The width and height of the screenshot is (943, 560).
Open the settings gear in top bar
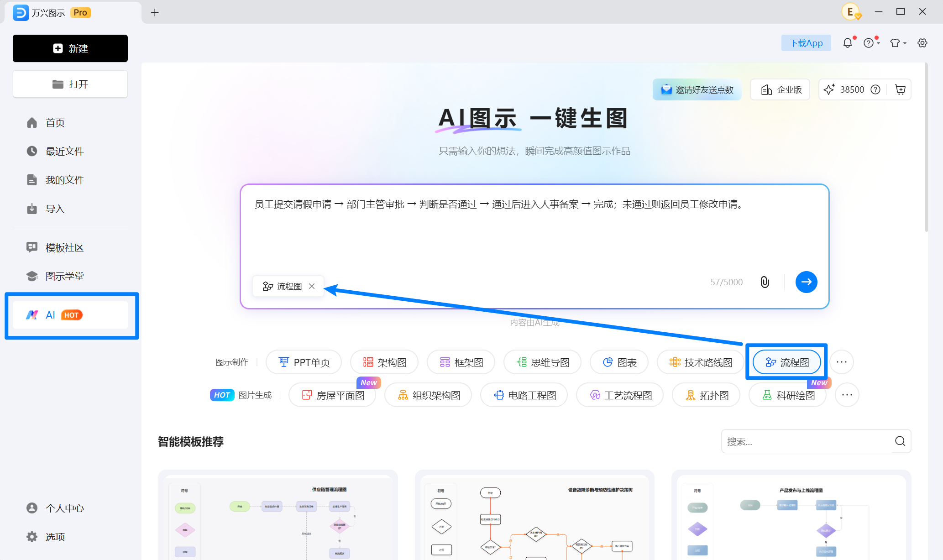coord(922,43)
